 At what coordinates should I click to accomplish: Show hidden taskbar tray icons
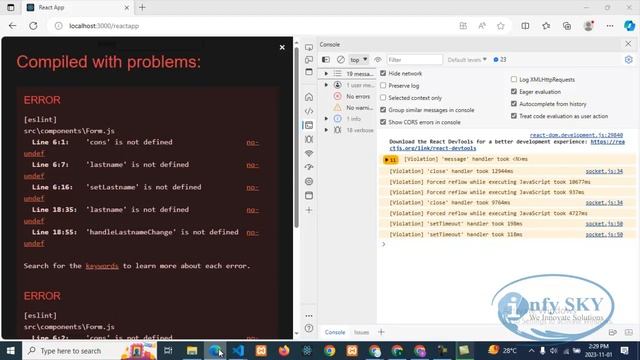click(x=531, y=351)
